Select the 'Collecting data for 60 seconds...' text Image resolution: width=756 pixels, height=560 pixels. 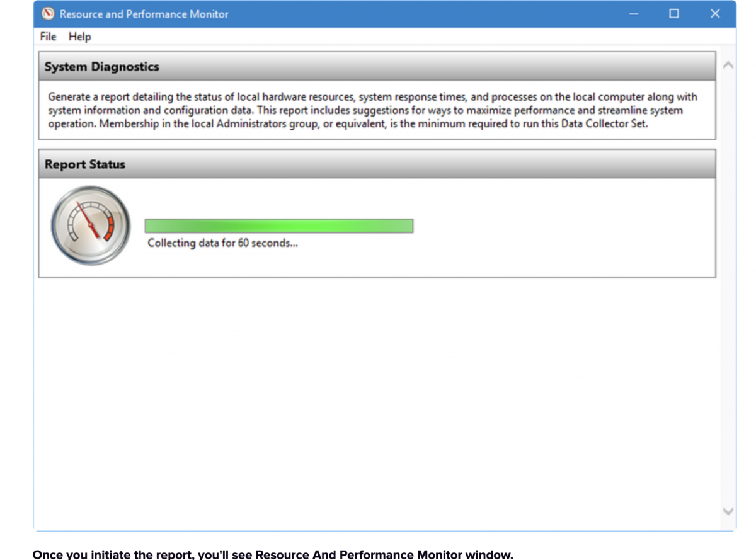click(222, 243)
